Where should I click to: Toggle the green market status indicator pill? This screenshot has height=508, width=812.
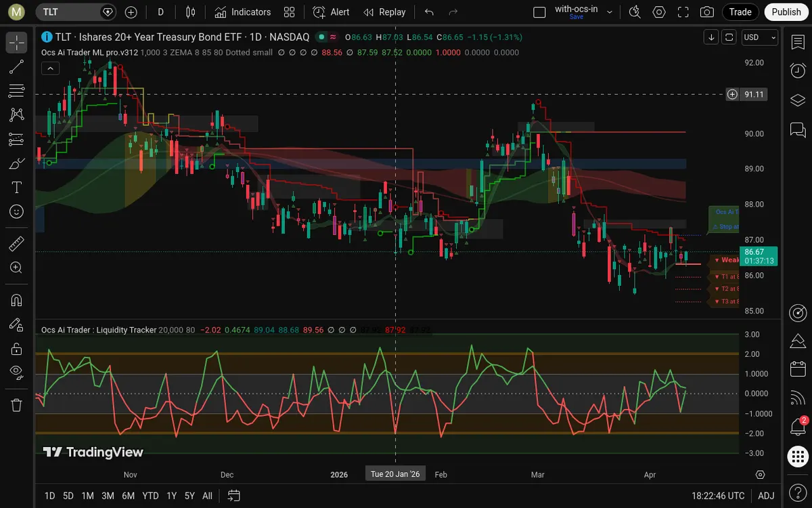click(323, 37)
